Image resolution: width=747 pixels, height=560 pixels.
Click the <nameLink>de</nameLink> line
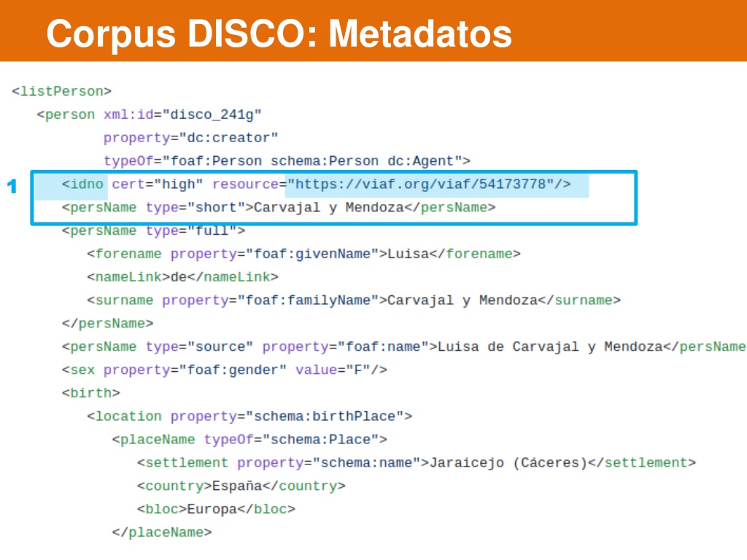point(182,277)
